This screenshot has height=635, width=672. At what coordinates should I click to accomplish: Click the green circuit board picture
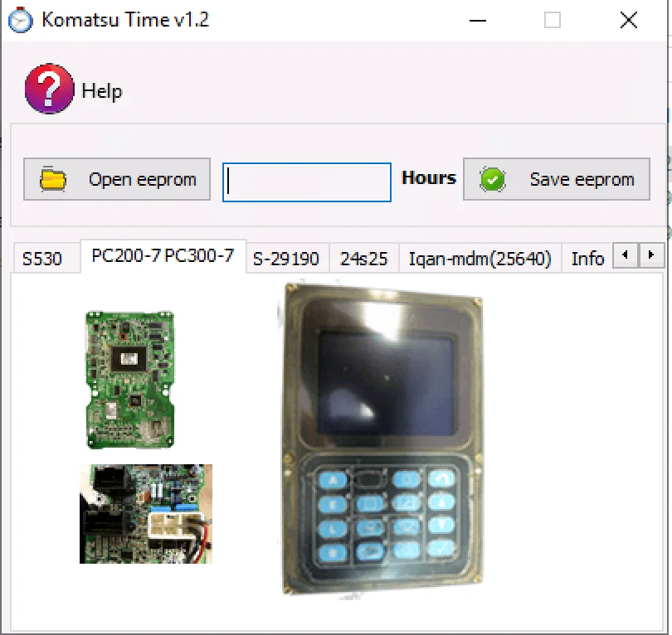pyautogui.click(x=130, y=380)
